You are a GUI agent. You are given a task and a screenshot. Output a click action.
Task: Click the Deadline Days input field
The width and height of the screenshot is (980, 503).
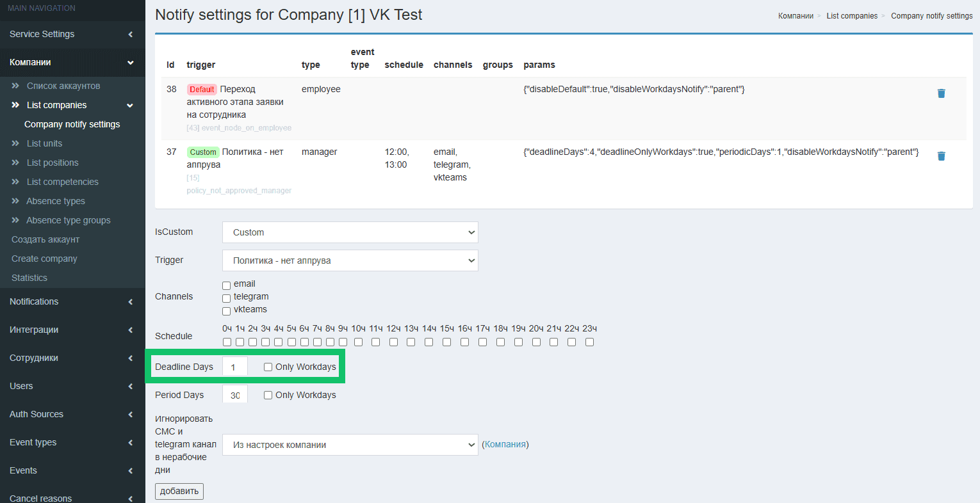(x=234, y=367)
